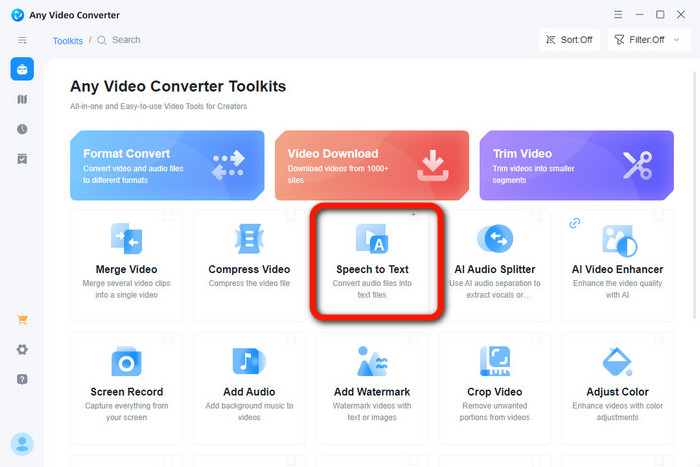700x467 pixels.
Task: Open the AI Video Enhancer tool
Action: click(x=617, y=260)
